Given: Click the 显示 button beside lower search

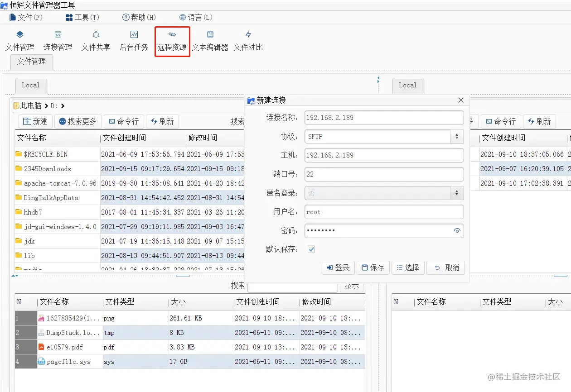Looking at the screenshot, I should 352,286.
